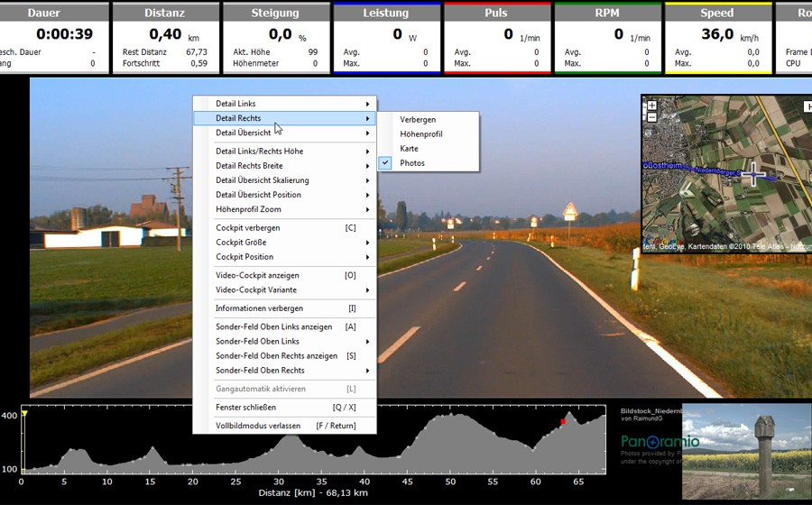Choose Verbergen in the submenu
The image size is (812, 505).
(x=418, y=120)
